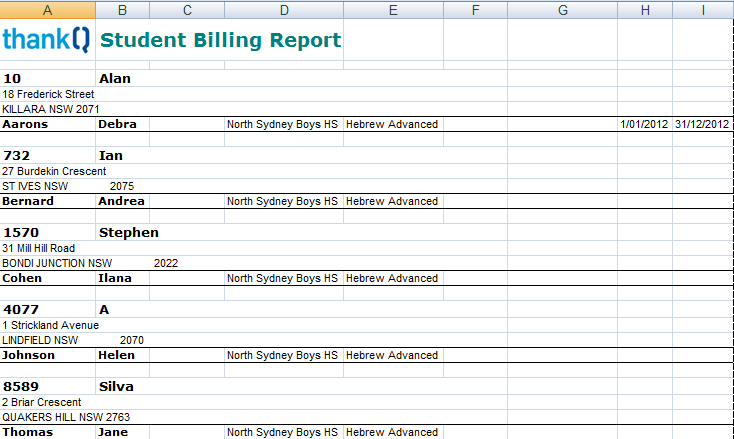Screen dimensions: 734x439
Task: Click the start date 1/01/2012 cell
Action: pos(644,124)
